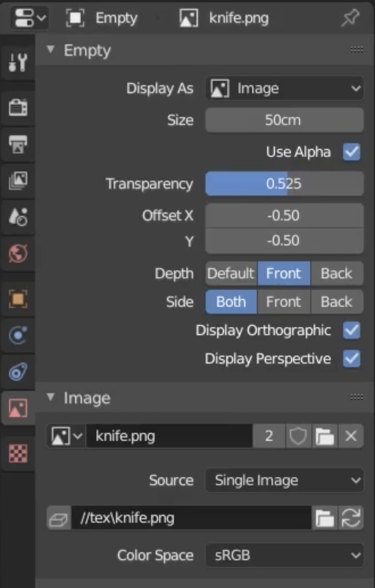Screen dimensions: 375x588
Task: Open the Output properties tab
Action: (x=18, y=144)
